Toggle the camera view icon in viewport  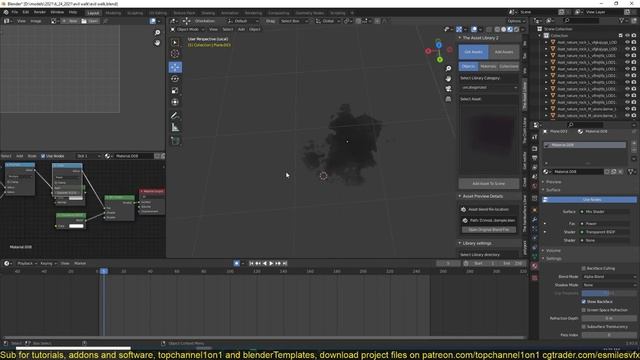click(x=448, y=89)
